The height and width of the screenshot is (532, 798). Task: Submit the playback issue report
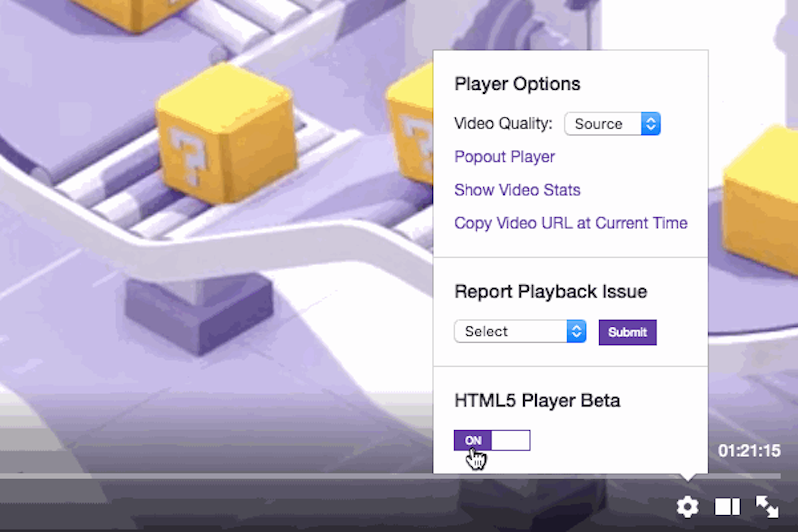(x=627, y=332)
